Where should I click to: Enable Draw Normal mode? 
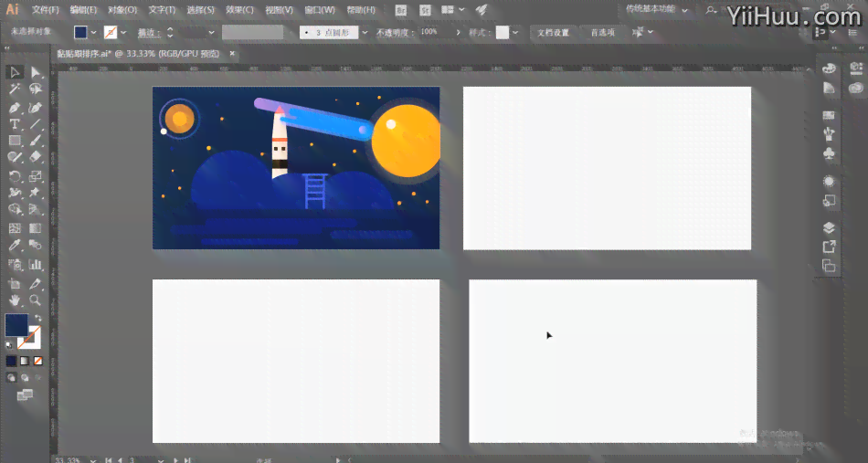11,378
